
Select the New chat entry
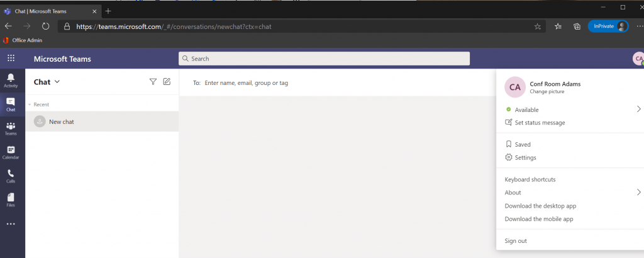(102, 121)
